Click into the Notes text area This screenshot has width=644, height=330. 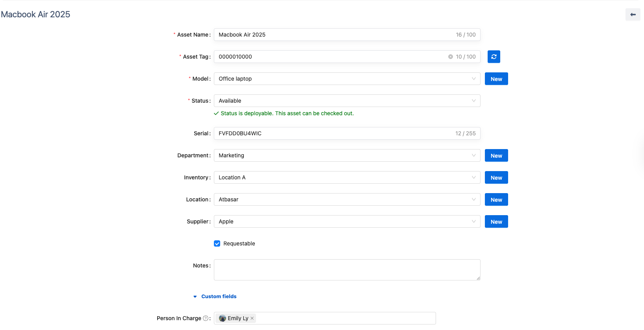click(x=347, y=270)
